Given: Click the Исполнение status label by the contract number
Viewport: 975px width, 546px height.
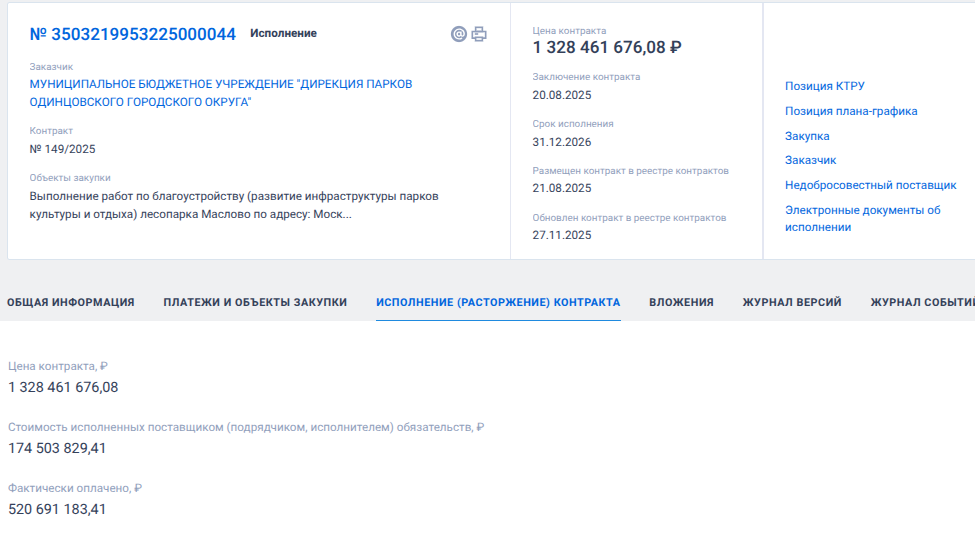Looking at the screenshot, I should (283, 33).
